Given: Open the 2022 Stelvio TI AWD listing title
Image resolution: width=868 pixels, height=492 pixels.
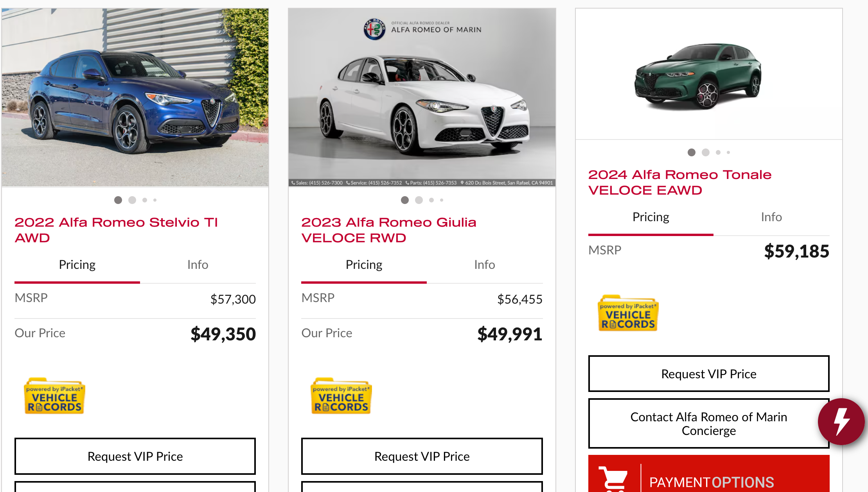Looking at the screenshot, I should (x=116, y=230).
